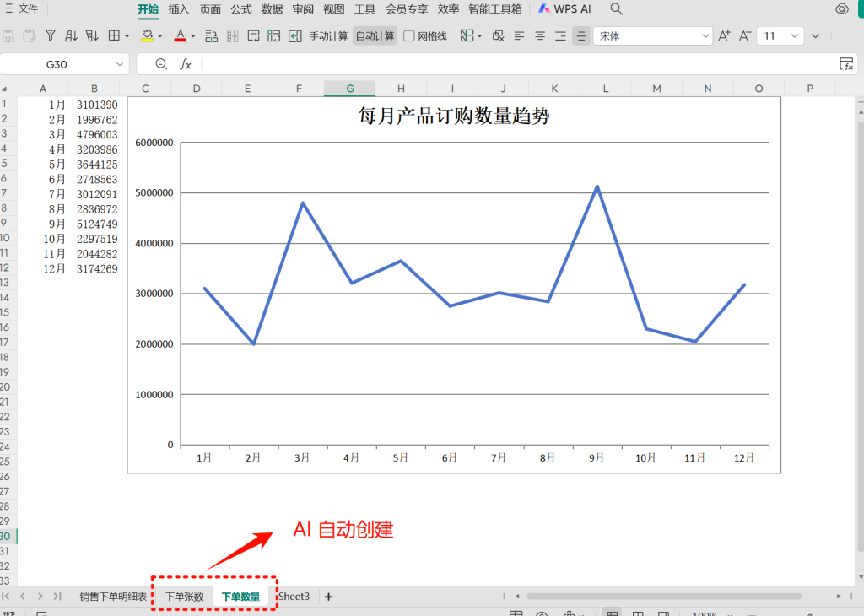Open the 视图 view tab
Viewport: 864px width, 616px height.
(x=333, y=9)
